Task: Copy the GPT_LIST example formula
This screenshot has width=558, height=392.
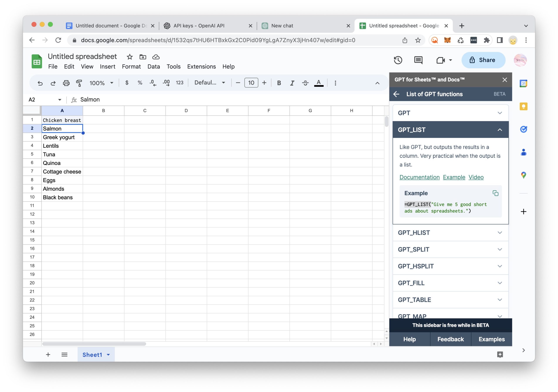Action: (495, 193)
